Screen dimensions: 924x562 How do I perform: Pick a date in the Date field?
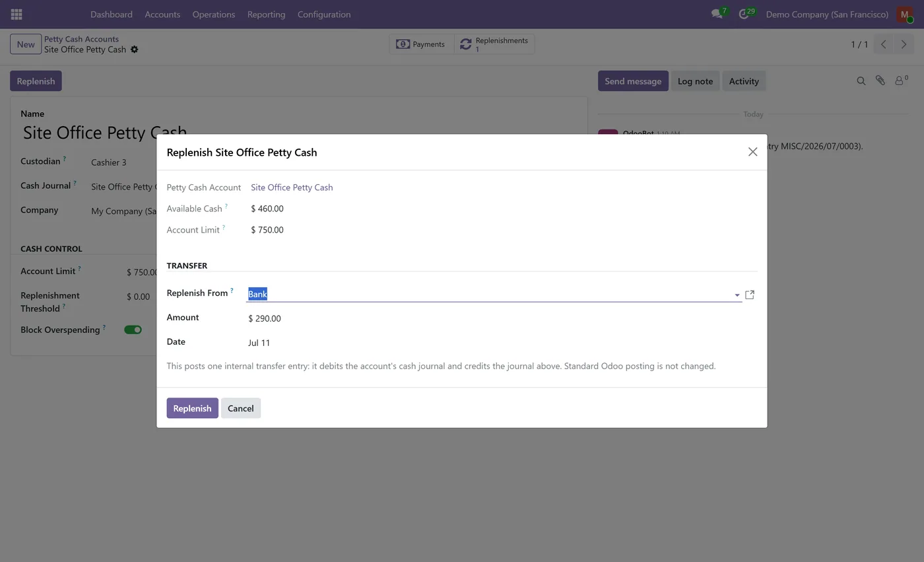pyautogui.click(x=502, y=343)
